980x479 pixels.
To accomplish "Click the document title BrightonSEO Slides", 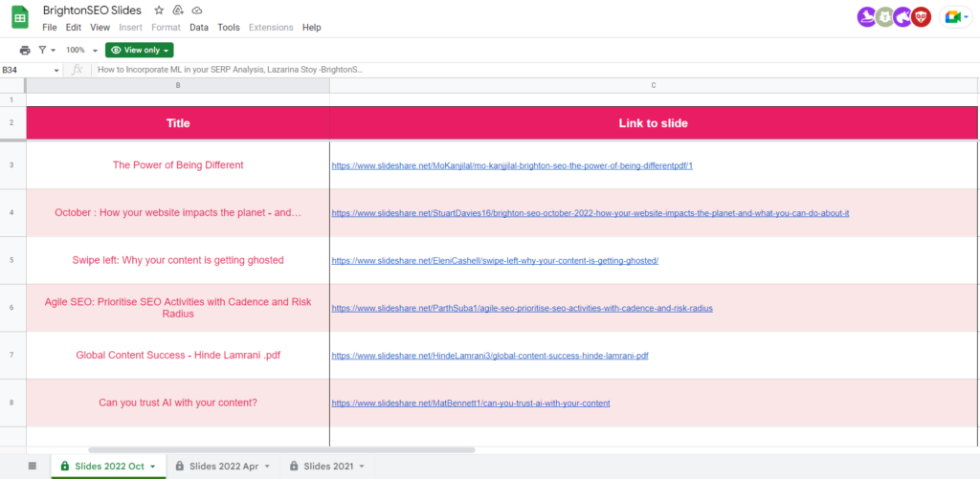I will [x=93, y=11].
